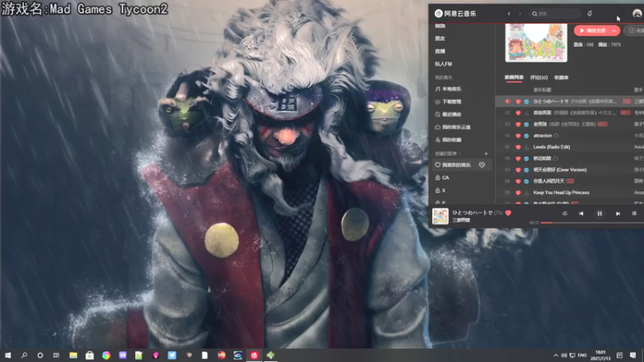The width and height of the screenshot is (644, 362).
Task: Toggle heart on song row 02
Action: point(518,113)
